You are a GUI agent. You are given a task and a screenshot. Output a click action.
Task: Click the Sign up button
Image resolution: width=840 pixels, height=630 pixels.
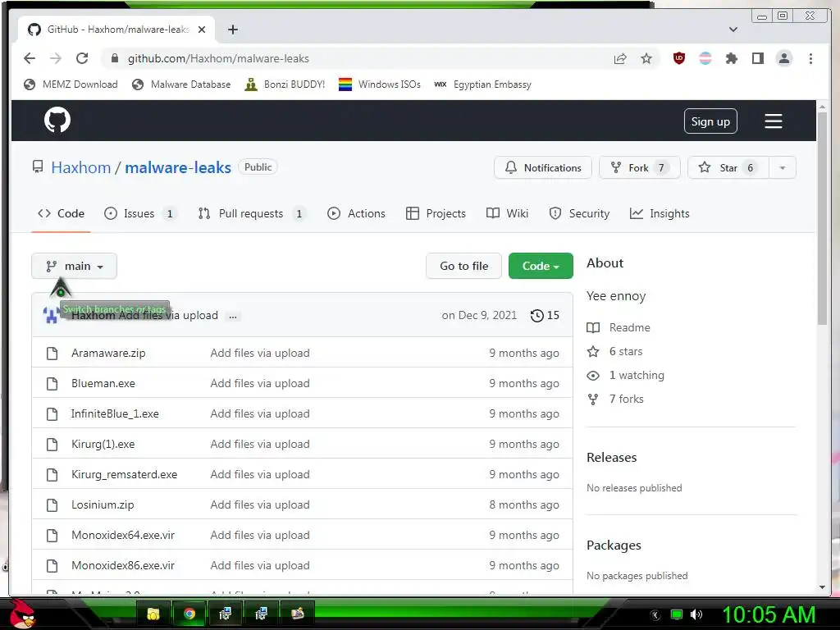[x=710, y=121]
